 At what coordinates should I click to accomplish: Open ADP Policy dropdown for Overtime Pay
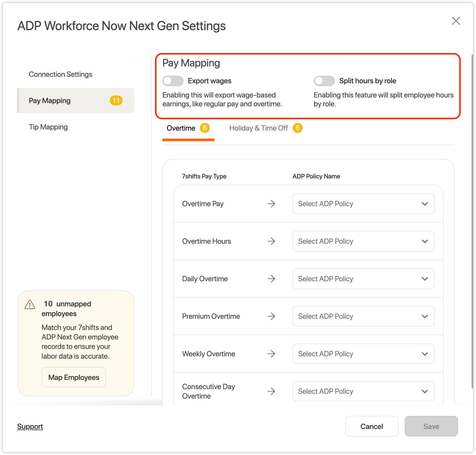coord(363,204)
